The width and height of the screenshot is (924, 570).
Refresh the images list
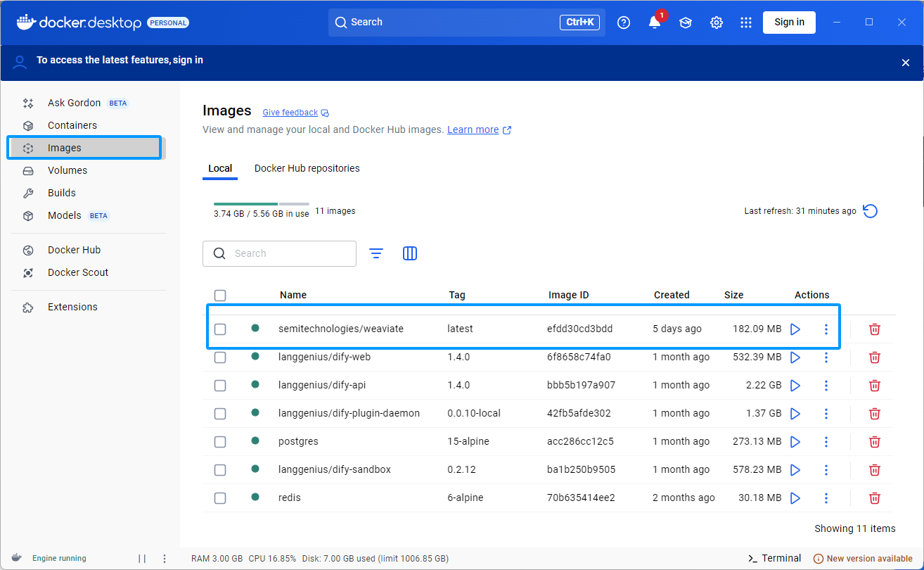click(x=870, y=210)
